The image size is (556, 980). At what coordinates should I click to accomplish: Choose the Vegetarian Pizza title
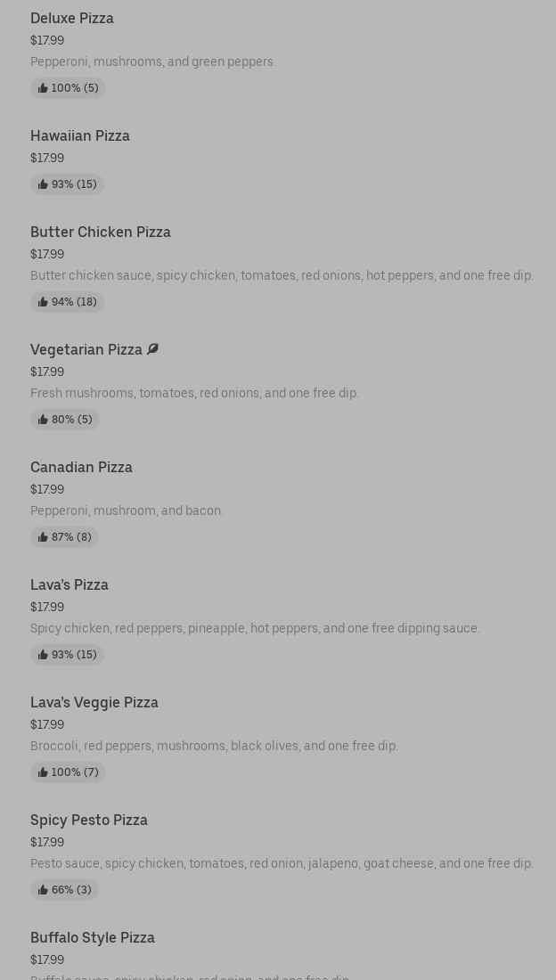coord(86,349)
